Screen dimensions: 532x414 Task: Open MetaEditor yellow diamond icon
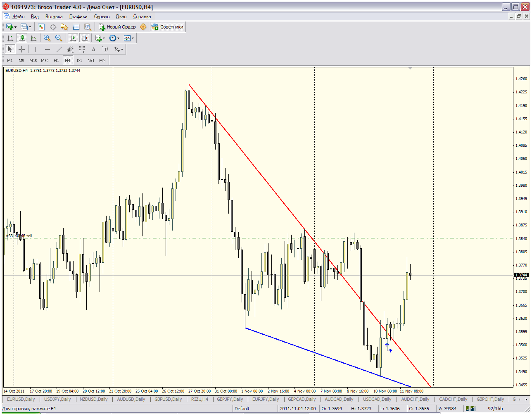click(143, 27)
